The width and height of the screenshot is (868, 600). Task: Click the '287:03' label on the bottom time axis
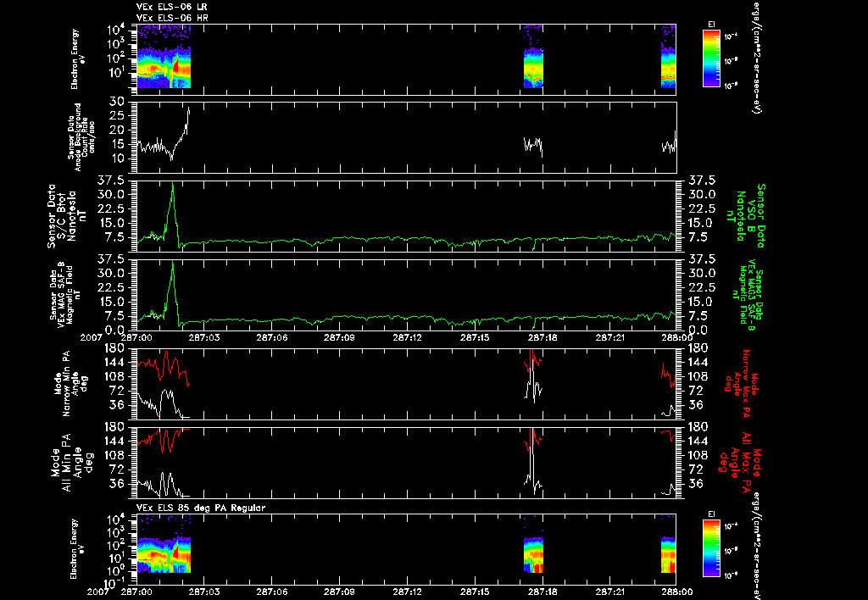tap(205, 592)
